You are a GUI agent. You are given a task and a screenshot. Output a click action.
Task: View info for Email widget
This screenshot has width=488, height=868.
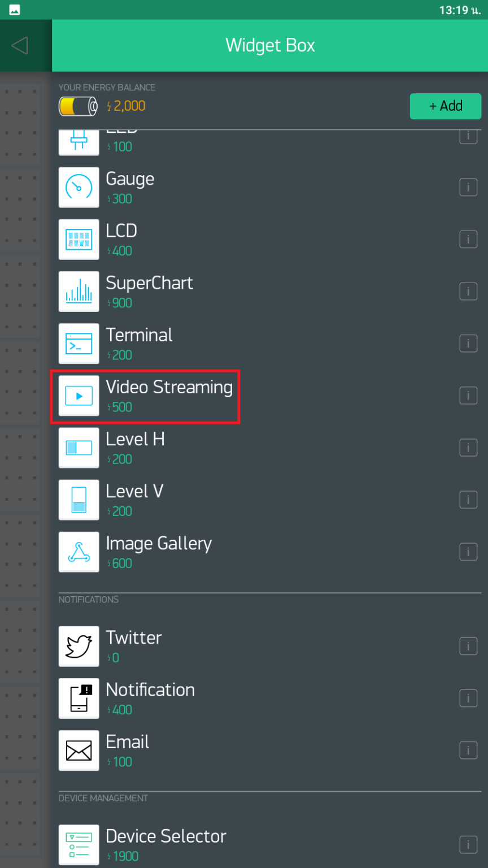click(468, 750)
